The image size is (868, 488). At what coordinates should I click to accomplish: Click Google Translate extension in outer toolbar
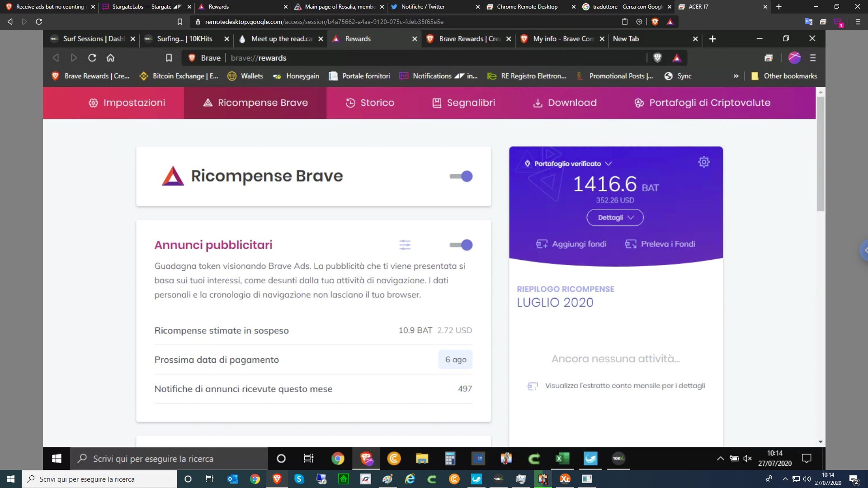tap(809, 22)
